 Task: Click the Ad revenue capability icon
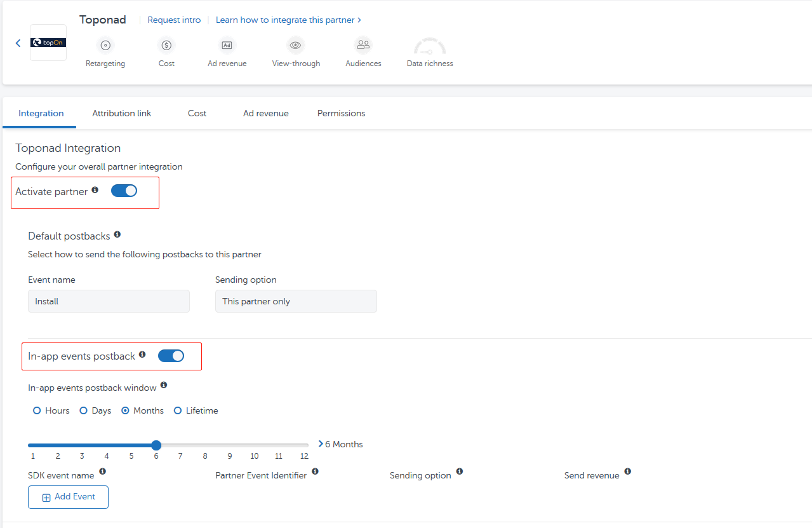tap(227, 45)
